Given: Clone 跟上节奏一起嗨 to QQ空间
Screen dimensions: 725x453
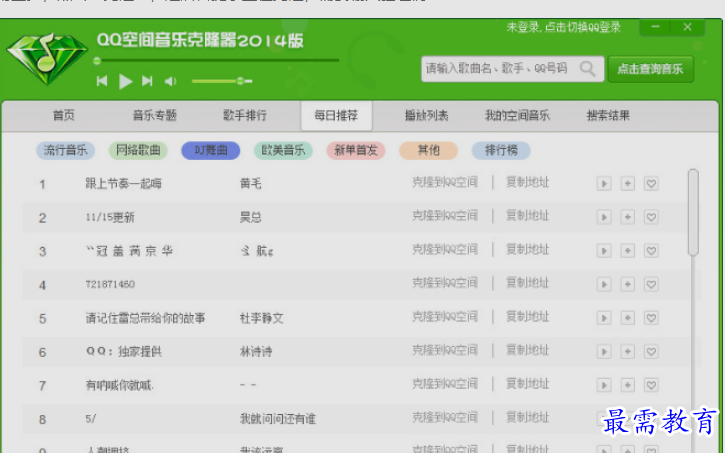Looking at the screenshot, I should click(445, 182).
